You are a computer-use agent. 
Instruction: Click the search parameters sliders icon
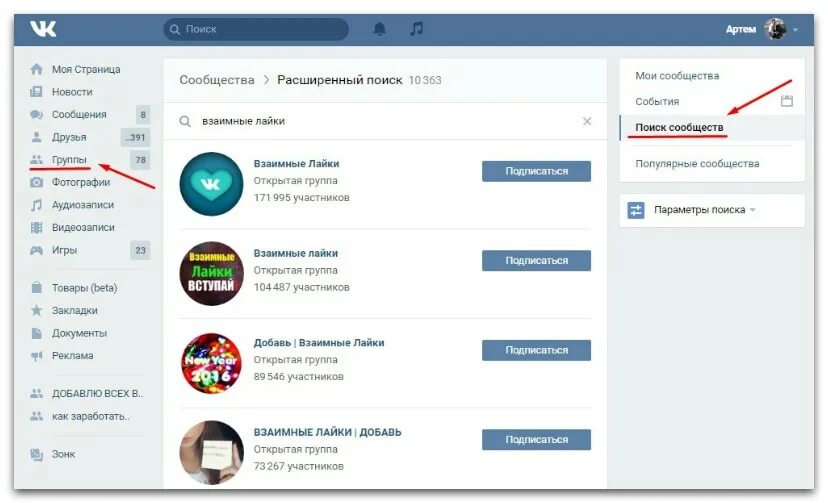pos(636,210)
